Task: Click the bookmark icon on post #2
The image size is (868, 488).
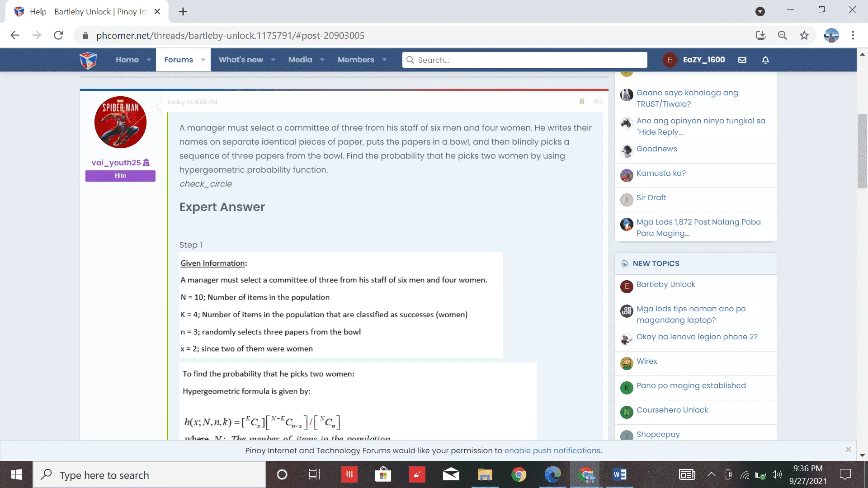Action: [x=582, y=102]
